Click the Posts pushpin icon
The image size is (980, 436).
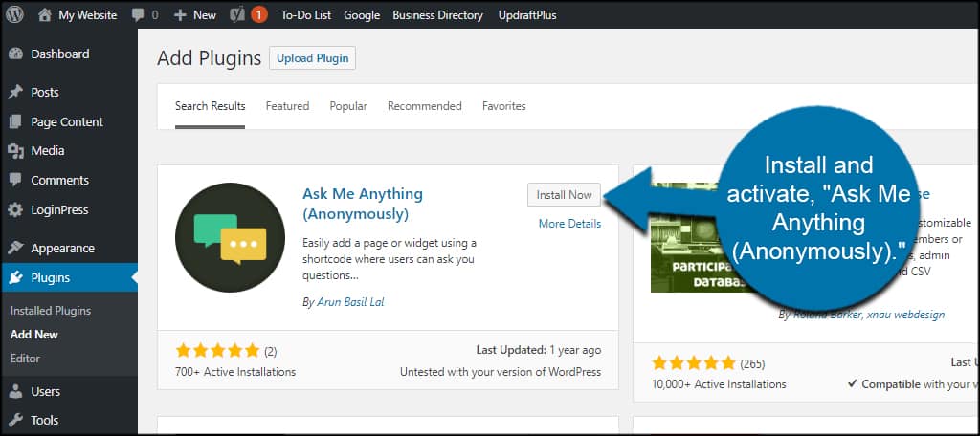(15, 93)
